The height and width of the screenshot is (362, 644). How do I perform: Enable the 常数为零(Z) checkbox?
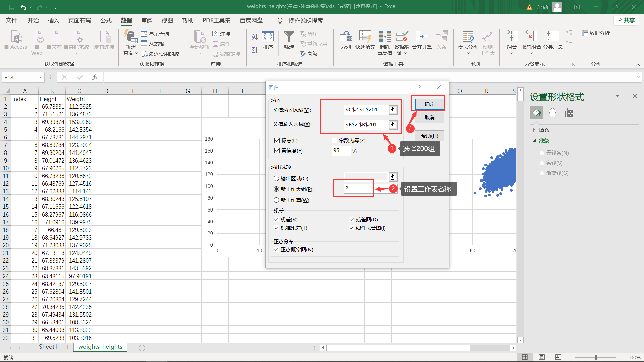335,140
